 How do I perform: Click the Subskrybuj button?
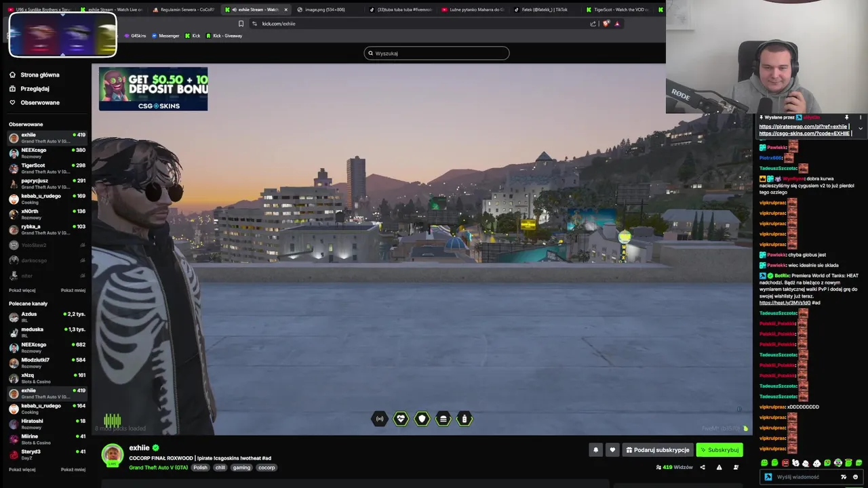pos(719,450)
